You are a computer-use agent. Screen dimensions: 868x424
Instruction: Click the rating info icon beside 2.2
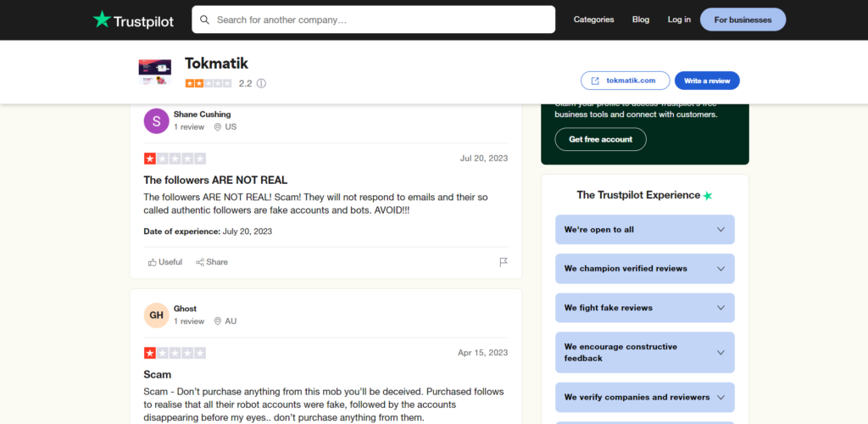click(261, 84)
